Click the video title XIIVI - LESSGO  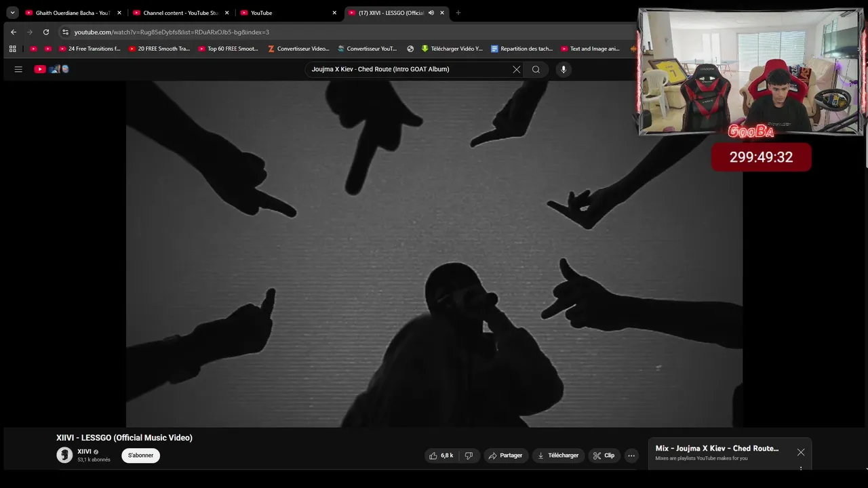click(x=124, y=438)
